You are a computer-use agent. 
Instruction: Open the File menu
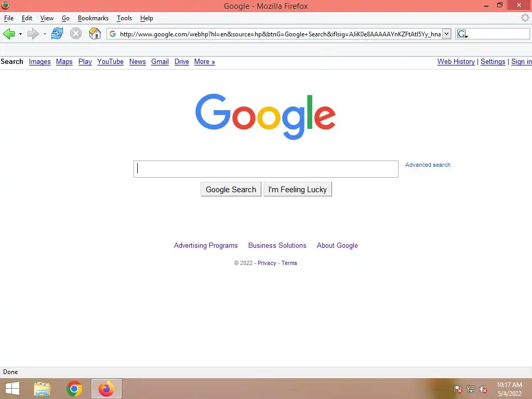9,18
